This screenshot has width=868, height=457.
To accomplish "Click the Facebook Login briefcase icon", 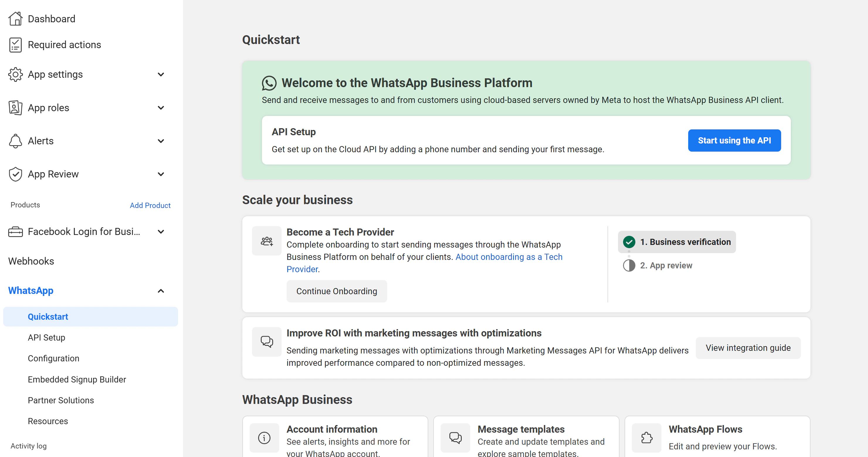I will pos(16,232).
